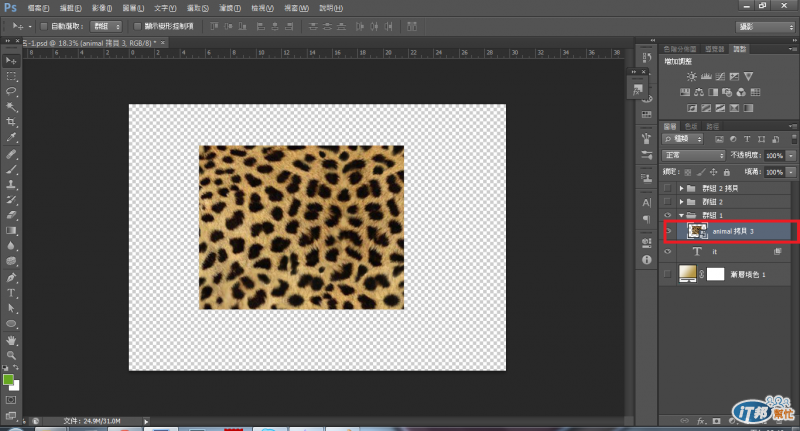Image resolution: width=800 pixels, height=431 pixels.
Task: Switch to the 調整 panel tab
Action: [739, 47]
